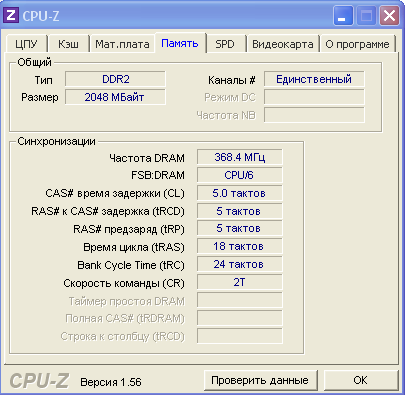This screenshot has height=395, width=405.
Task: Click the empty Полная CAS# (tRDRAM) field
Action: click(239, 318)
